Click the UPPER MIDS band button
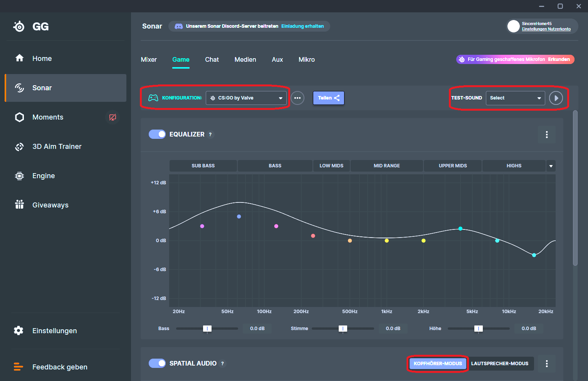588x381 pixels. 453,166
